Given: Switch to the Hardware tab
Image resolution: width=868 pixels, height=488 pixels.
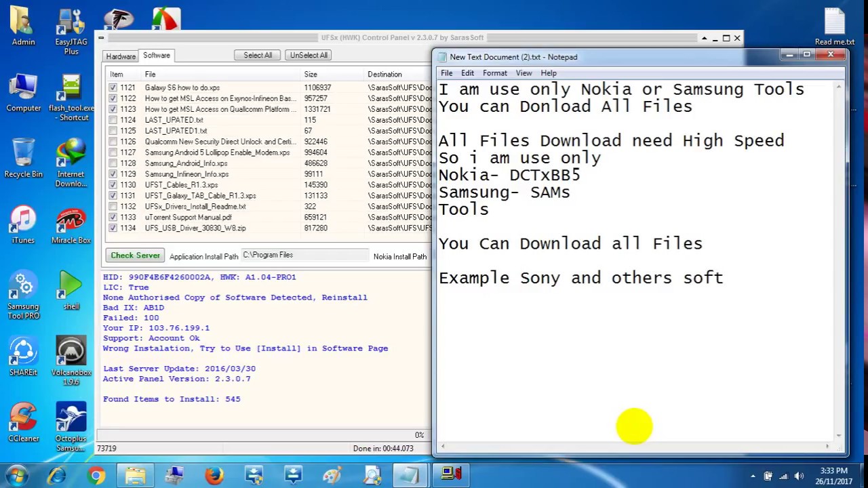Looking at the screenshot, I should (x=121, y=56).
